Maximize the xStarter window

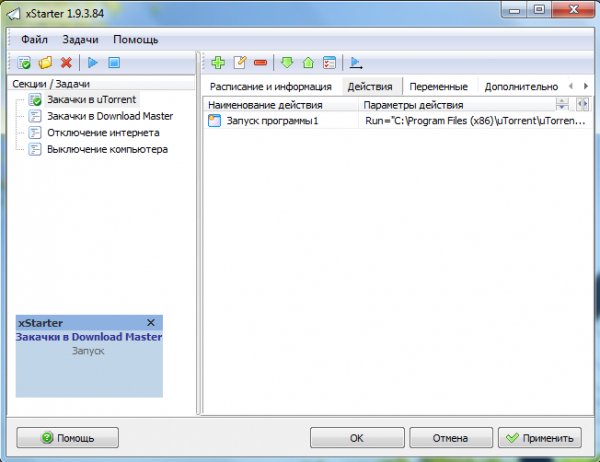(x=539, y=10)
